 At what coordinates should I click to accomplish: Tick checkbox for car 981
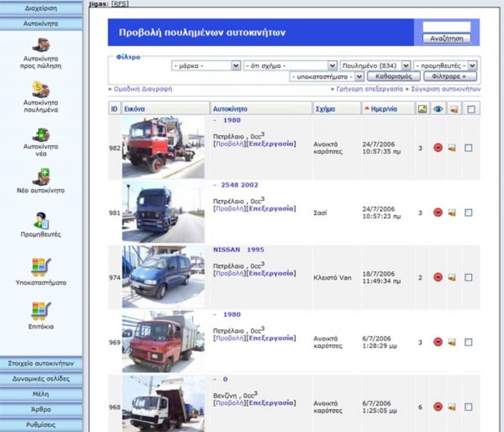tap(468, 213)
